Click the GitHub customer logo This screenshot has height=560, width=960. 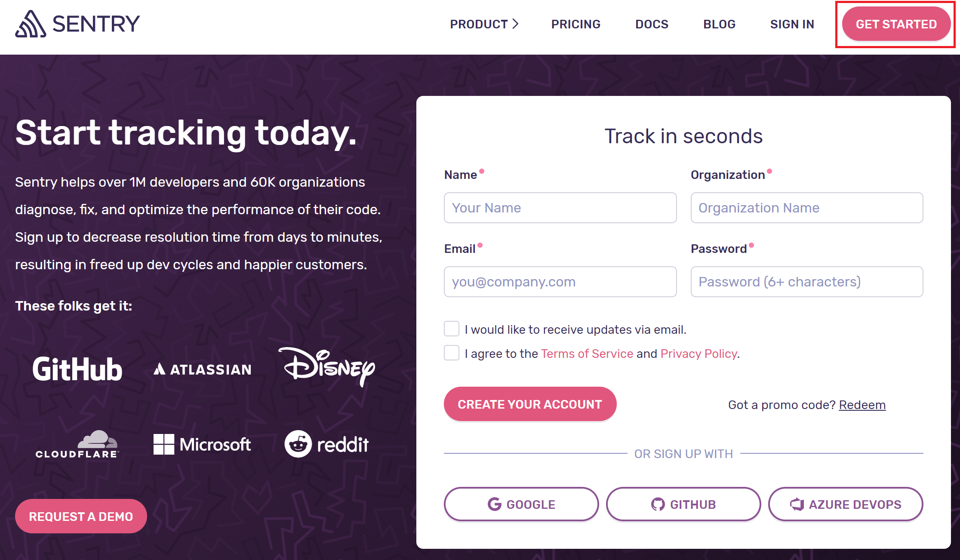[x=77, y=369]
